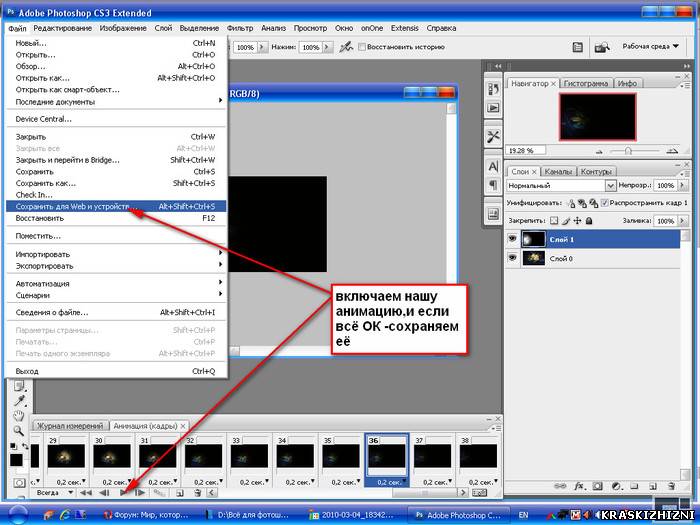700x525 pixels.
Task: Click the foreground color swatch
Action: coord(16,460)
